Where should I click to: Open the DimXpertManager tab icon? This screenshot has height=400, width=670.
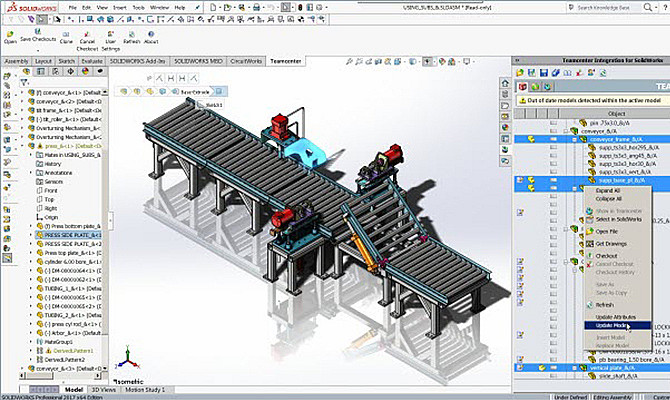tap(71, 71)
